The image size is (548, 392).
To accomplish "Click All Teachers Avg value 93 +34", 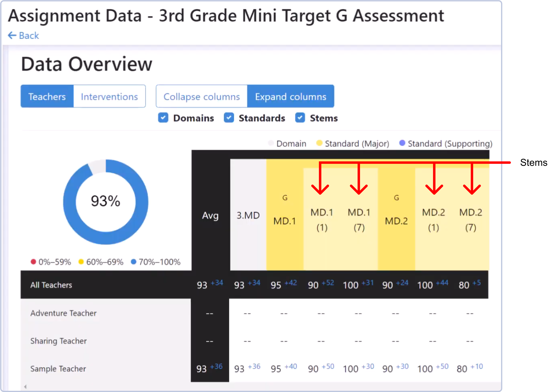I will point(210,285).
